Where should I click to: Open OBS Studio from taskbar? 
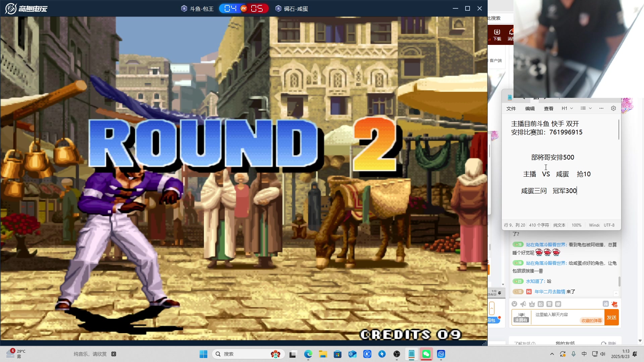coord(397,354)
